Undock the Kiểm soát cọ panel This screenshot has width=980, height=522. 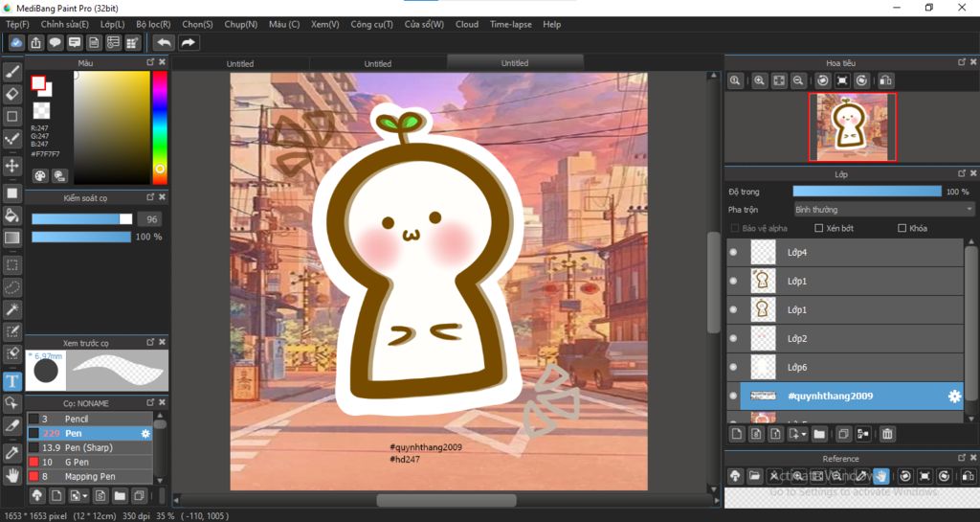click(150, 197)
